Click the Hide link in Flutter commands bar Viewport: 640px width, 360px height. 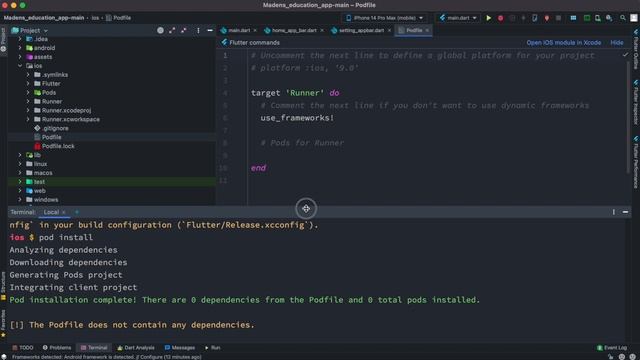click(617, 42)
